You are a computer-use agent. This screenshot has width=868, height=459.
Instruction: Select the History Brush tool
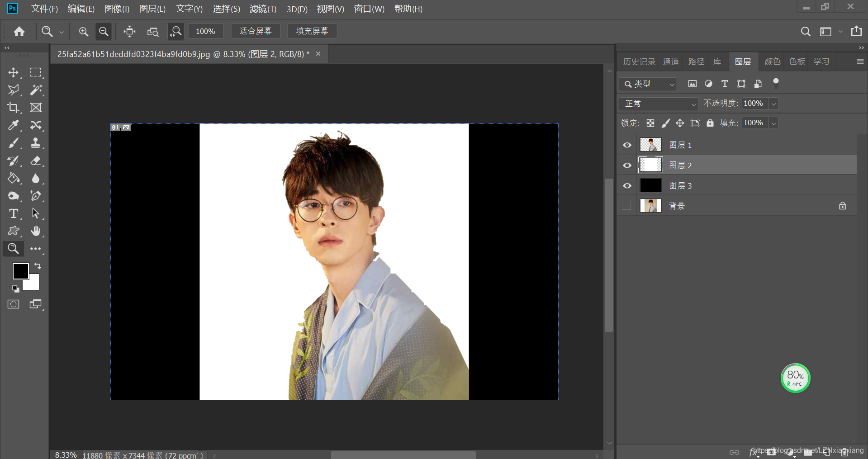tap(13, 161)
